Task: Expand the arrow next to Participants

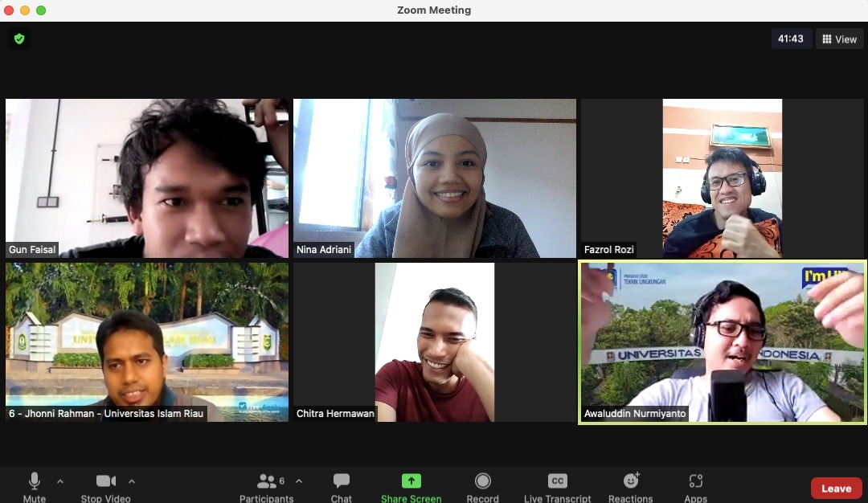Action: pyautogui.click(x=299, y=481)
